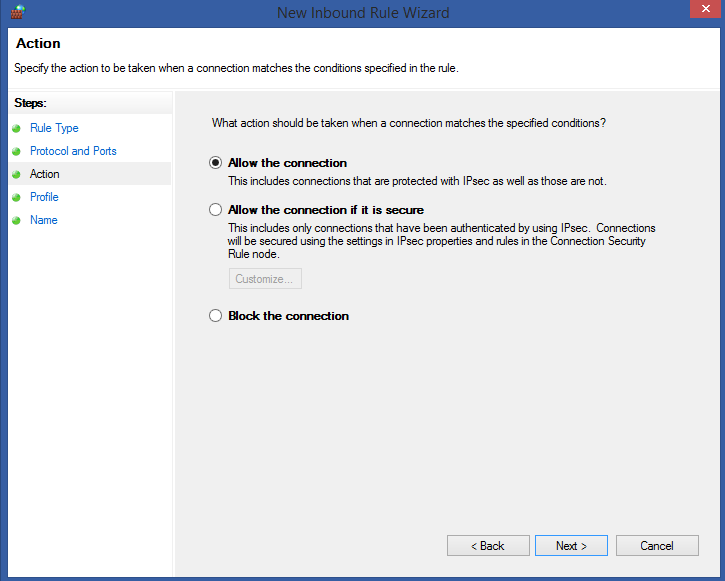Open the Name step

pyautogui.click(x=43, y=220)
